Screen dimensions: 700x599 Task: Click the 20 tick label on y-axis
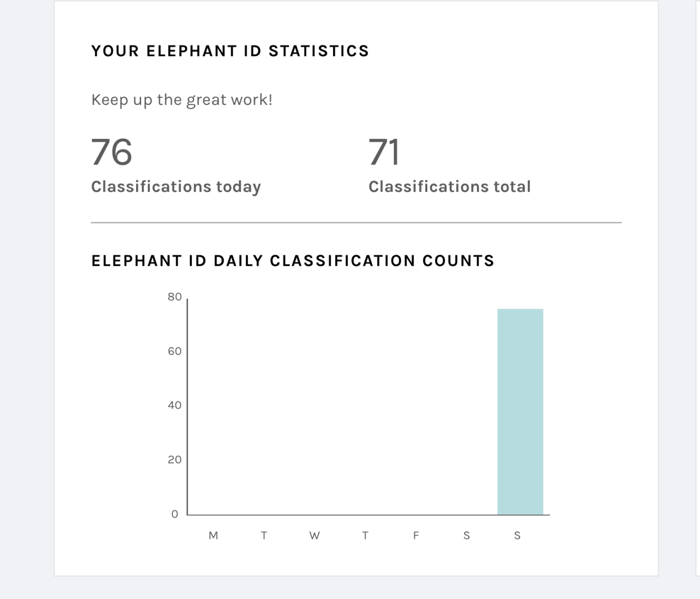point(174,460)
